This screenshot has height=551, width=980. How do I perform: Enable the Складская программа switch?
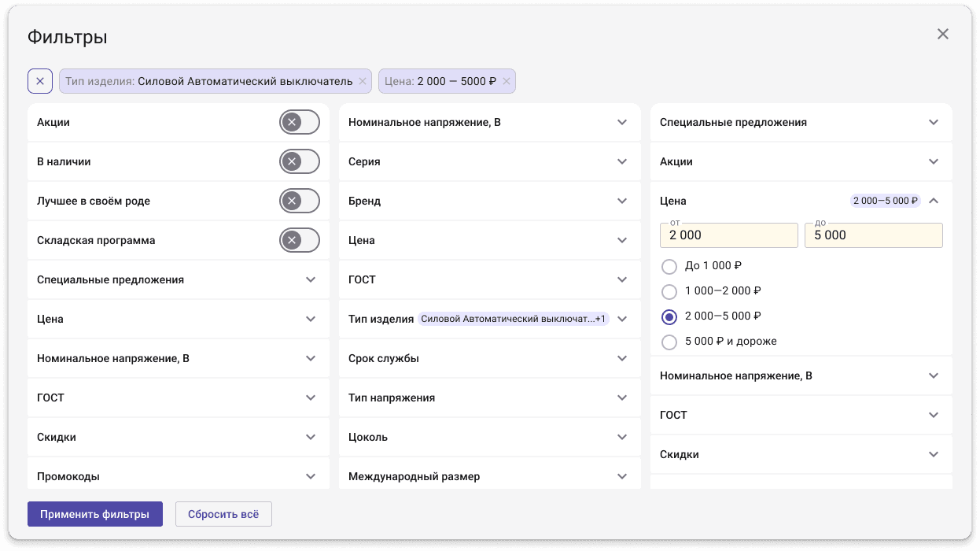300,240
